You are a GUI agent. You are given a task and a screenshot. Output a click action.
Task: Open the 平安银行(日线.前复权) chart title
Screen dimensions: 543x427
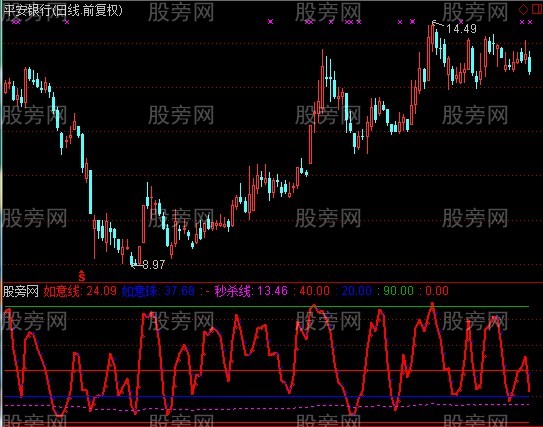[x=63, y=10]
